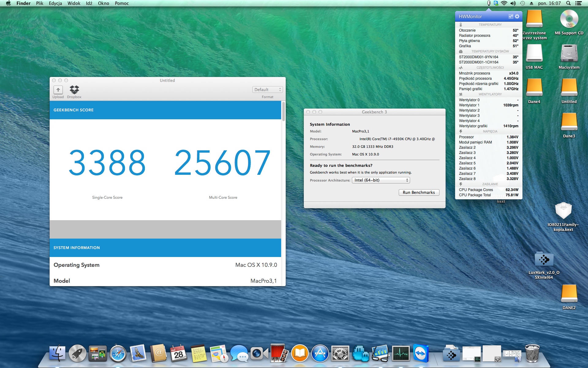Open Geekbench glasses icon in the Dock
Viewport: 588px width, 368px height.
click(380, 354)
